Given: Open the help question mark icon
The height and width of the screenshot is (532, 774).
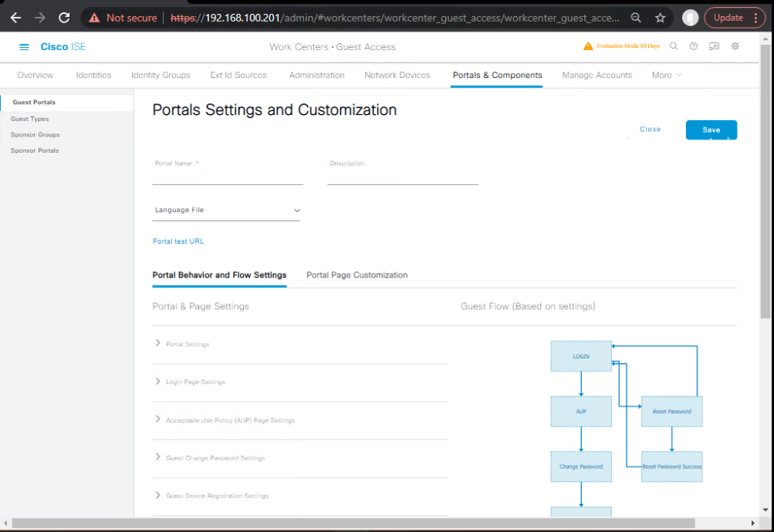Looking at the screenshot, I should (x=694, y=46).
